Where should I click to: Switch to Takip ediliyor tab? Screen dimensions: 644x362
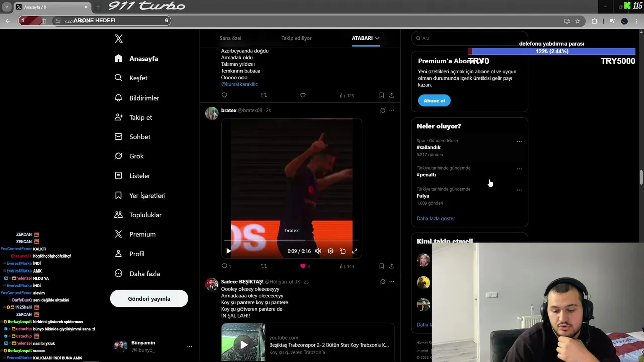296,38
